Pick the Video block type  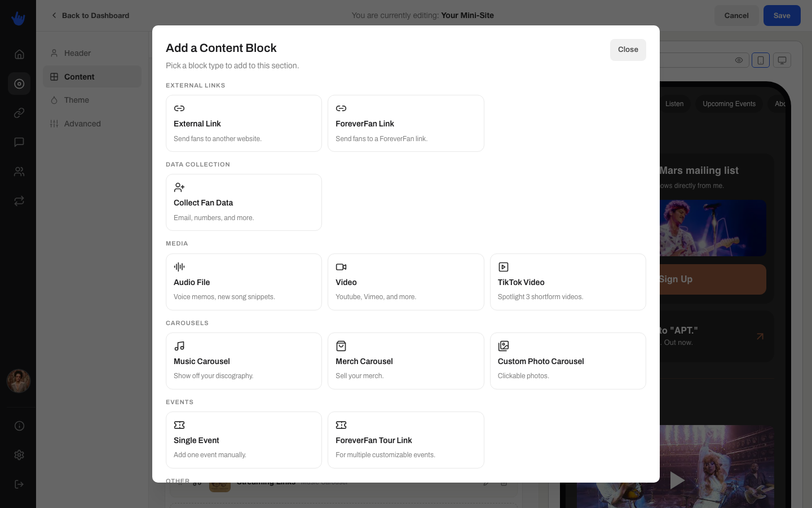[x=406, y=282]
